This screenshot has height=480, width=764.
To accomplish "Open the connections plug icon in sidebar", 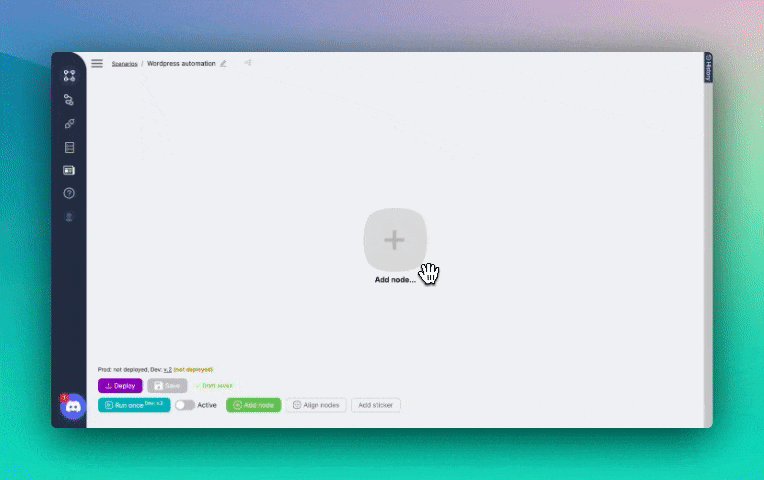I will 69,124.
